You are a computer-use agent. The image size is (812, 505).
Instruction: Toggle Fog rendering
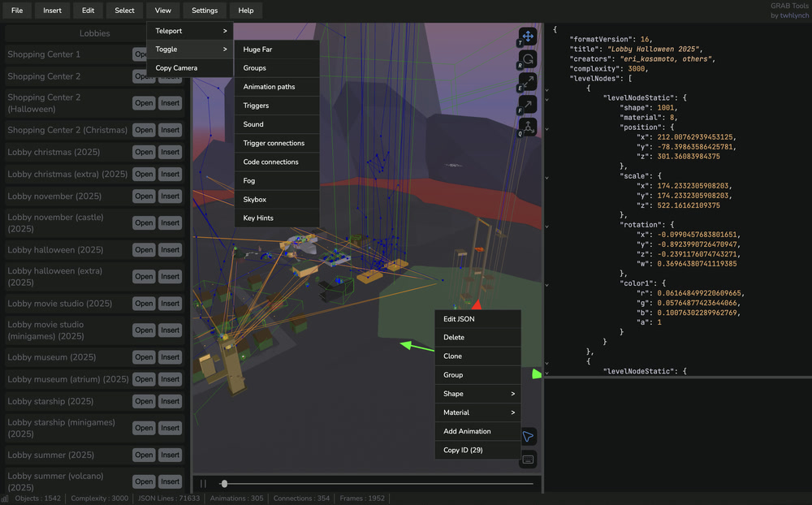click(248, 180)
